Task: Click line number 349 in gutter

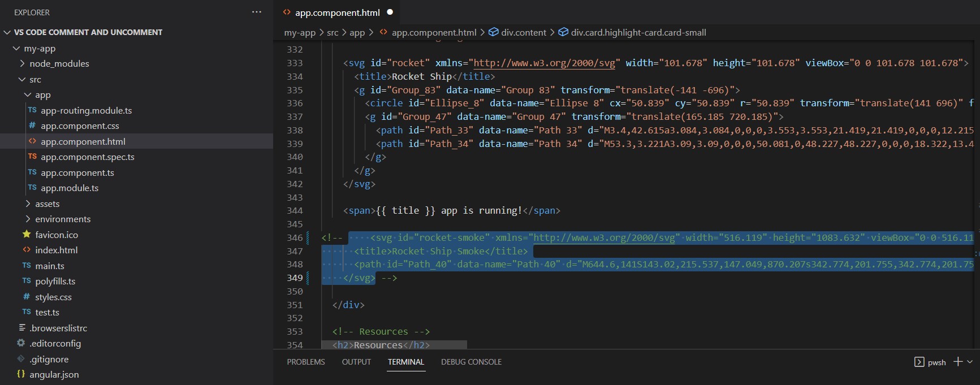Action: (x=295, y=278)
